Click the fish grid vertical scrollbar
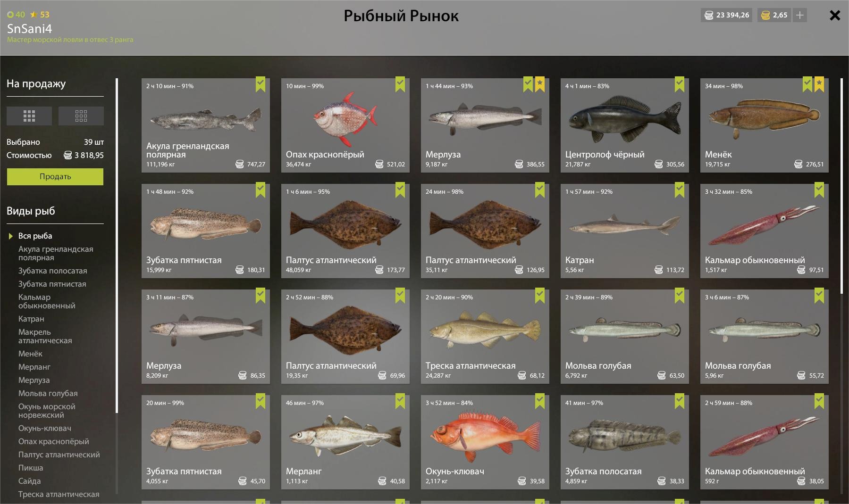 pos(841,186)
